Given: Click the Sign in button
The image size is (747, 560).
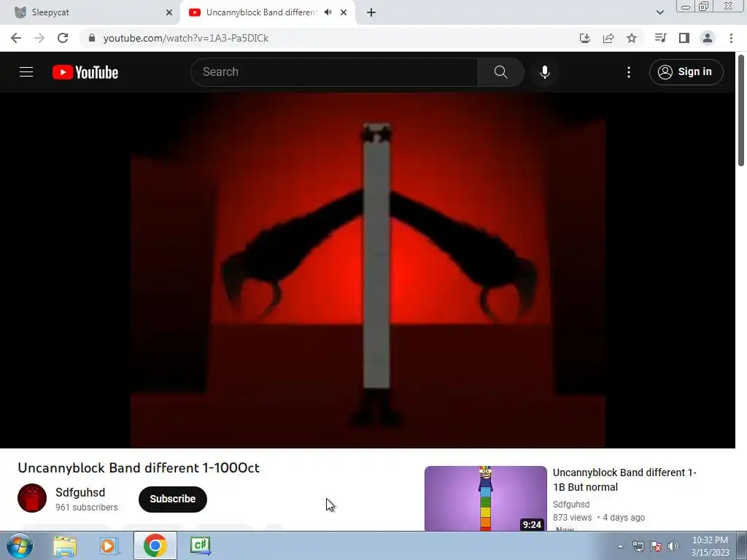Looking at the screenshot, I should click(686, 72).
